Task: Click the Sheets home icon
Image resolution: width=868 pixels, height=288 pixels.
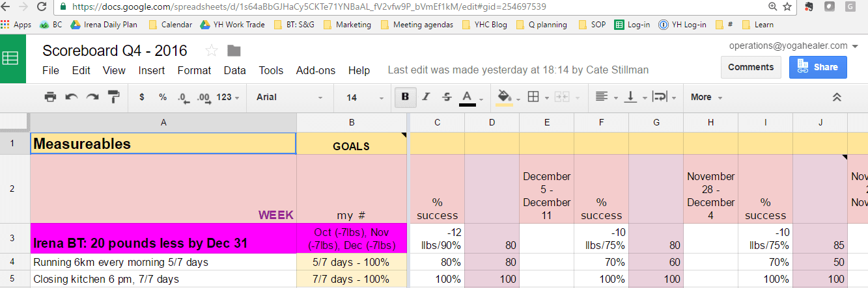Action: (x=11, y=59)
